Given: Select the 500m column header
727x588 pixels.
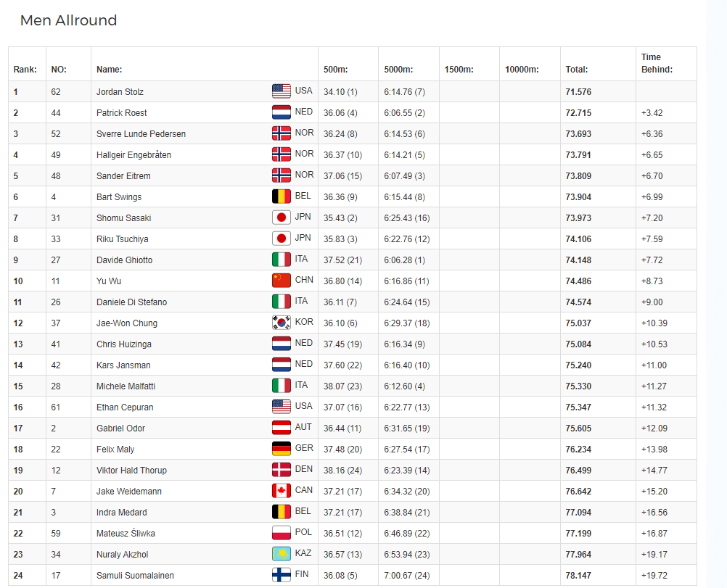Looking at the screenshot, I should (x=336, y=70).
